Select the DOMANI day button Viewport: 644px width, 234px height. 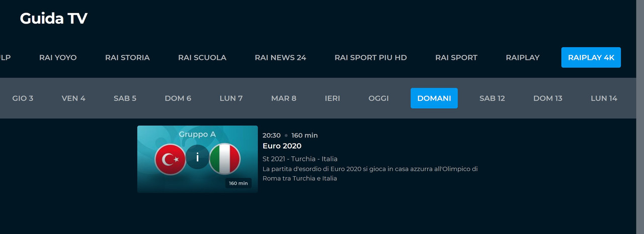click(434, 98)
